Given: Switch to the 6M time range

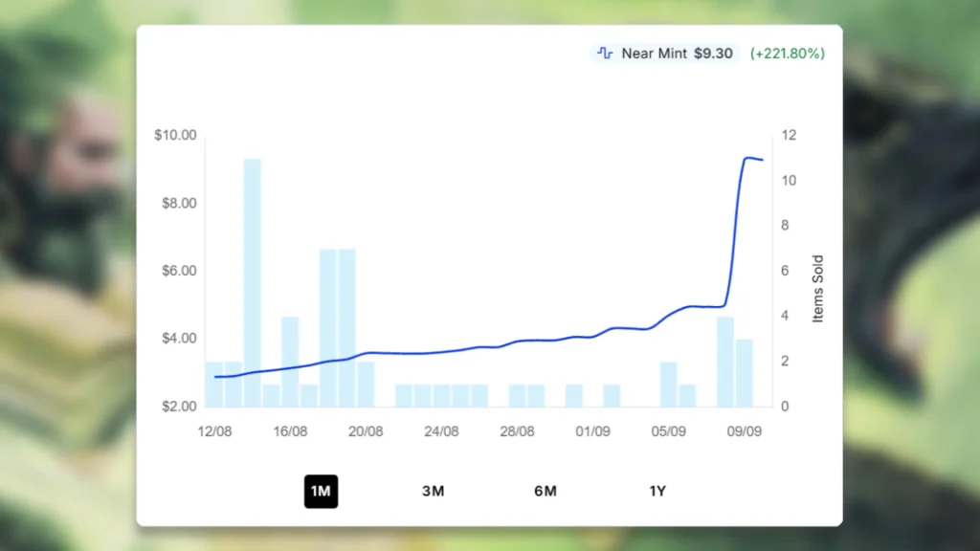Looking at the screenshot, I should tap(545, 492).
